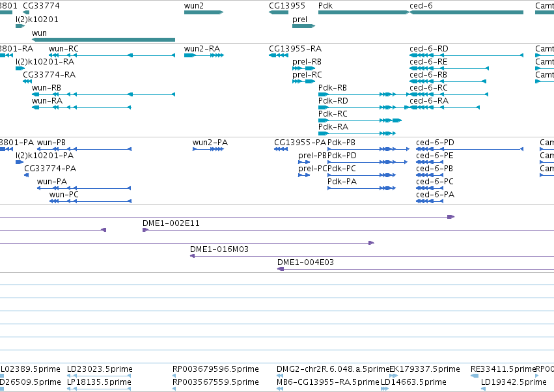554x392 pixels.
Task: Click the l(2)k10201-RA transcript label
Action: coord(45,61)
